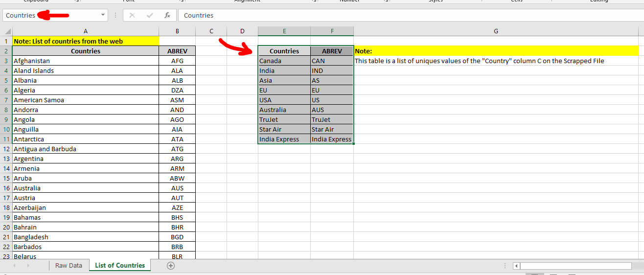This screenshot has height=275, width=644.
Task: Click the IND abbreviation cell
Action: [332, 70]
